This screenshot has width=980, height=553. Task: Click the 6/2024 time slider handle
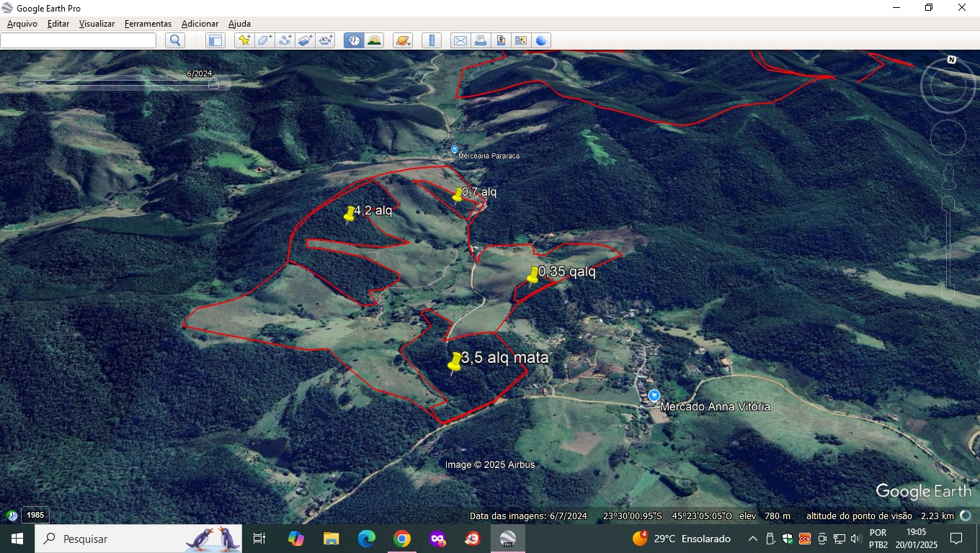pyautogui.click(x=213, y=84)
